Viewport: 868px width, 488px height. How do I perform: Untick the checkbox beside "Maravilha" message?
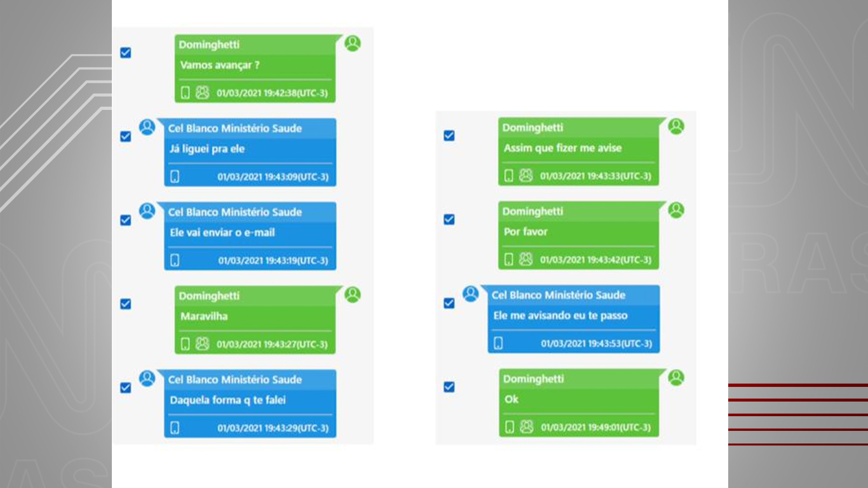pyautogui.click(x=126, y=304)
